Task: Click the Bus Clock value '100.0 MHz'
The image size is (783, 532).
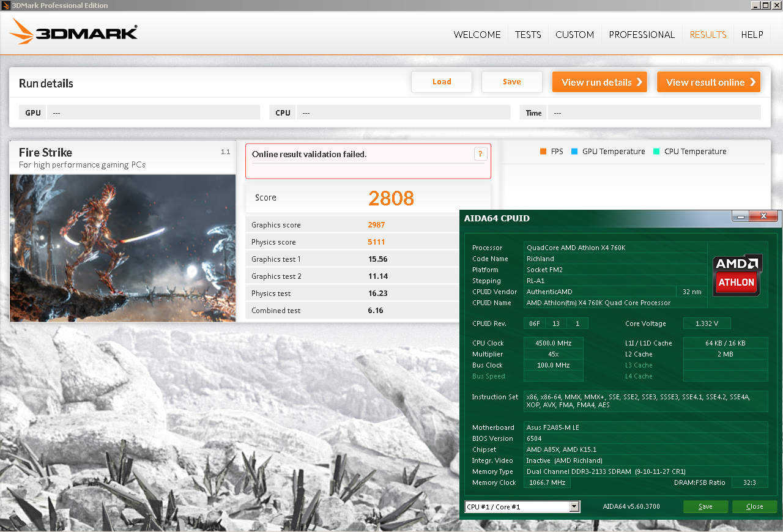Action: 553,365
